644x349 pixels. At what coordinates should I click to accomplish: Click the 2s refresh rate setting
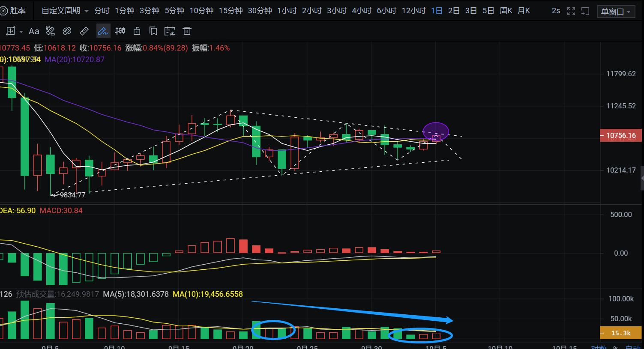pos(556,11)
